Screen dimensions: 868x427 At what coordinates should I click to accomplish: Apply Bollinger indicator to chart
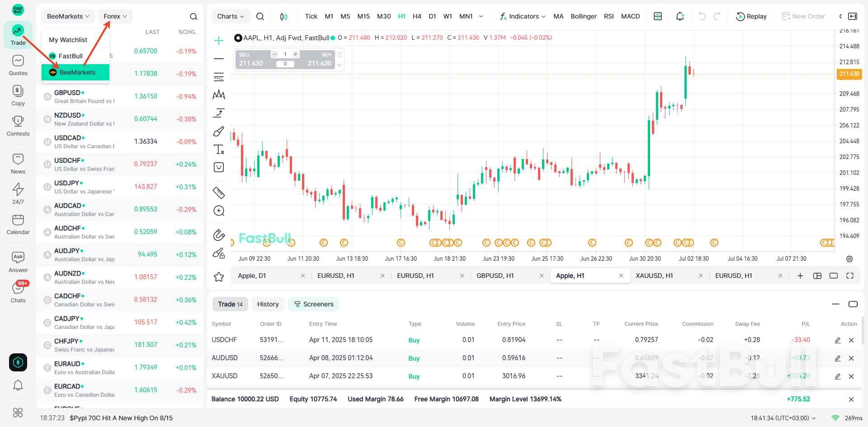point(583,16)
